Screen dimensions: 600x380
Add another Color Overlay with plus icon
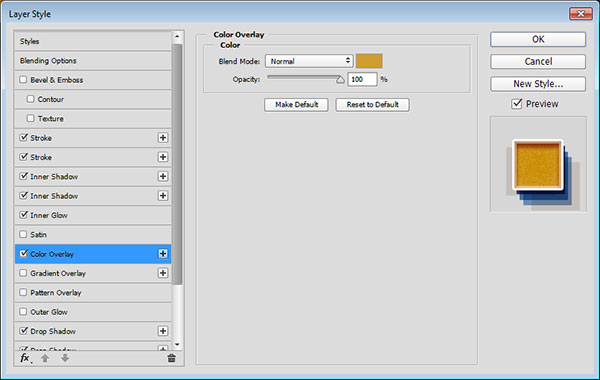point(163,254)
